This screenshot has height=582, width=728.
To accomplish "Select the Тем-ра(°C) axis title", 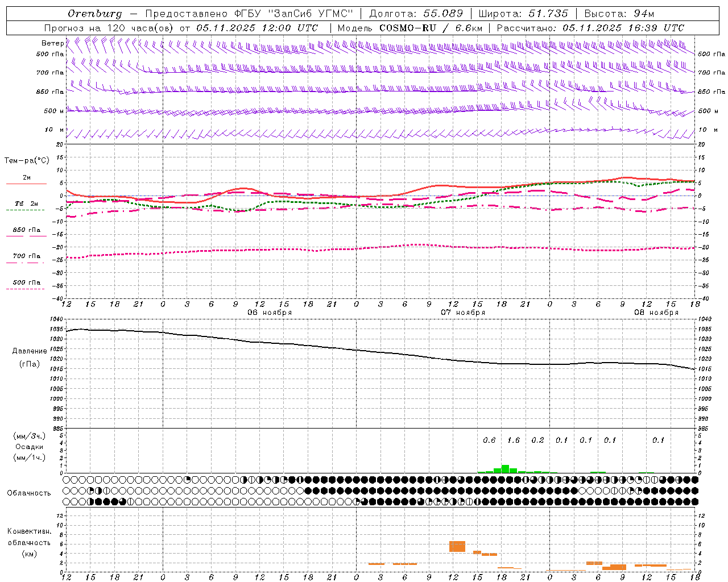I will 27,161.
